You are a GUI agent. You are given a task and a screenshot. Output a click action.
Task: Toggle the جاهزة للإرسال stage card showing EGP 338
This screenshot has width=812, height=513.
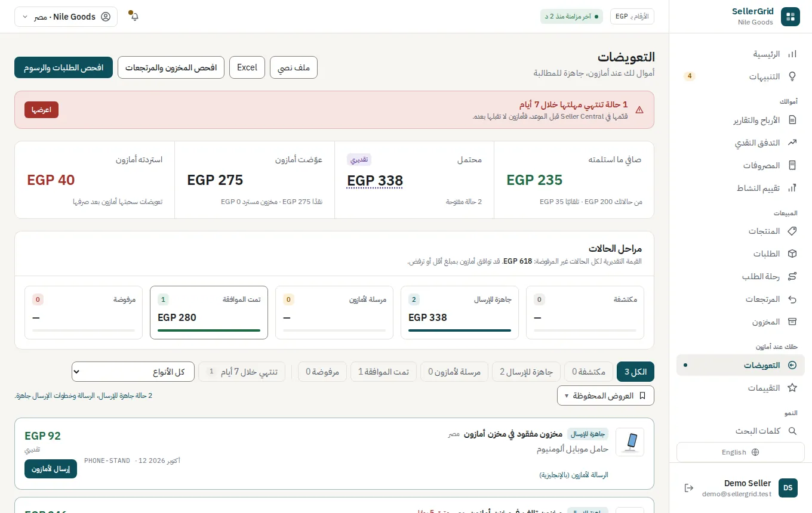click(460, 313)
